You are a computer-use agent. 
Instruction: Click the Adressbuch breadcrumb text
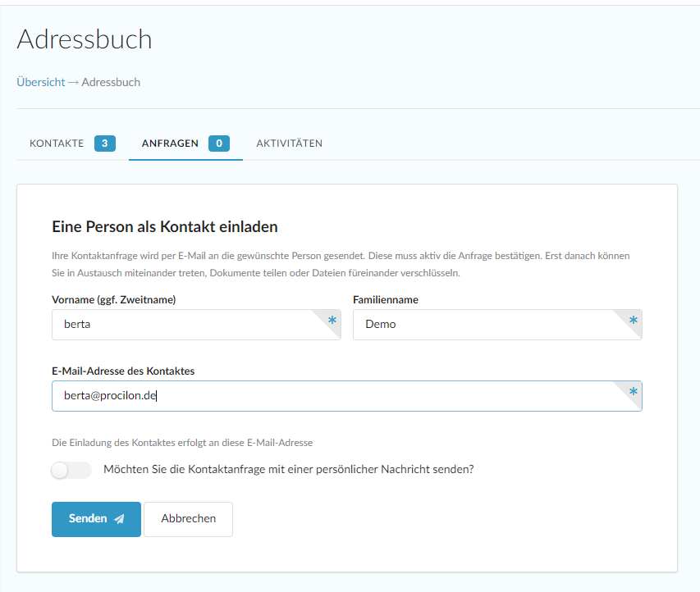click(111, 82)
